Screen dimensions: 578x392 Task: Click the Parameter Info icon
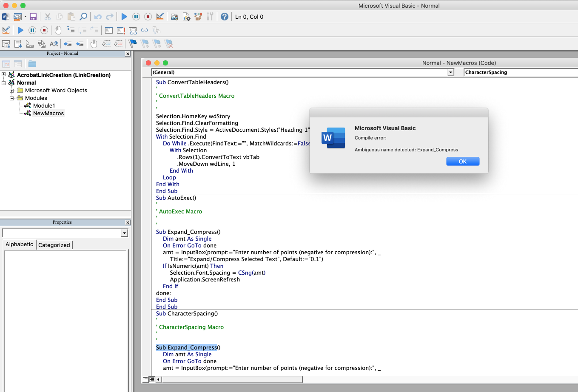[x=42, y=44]
